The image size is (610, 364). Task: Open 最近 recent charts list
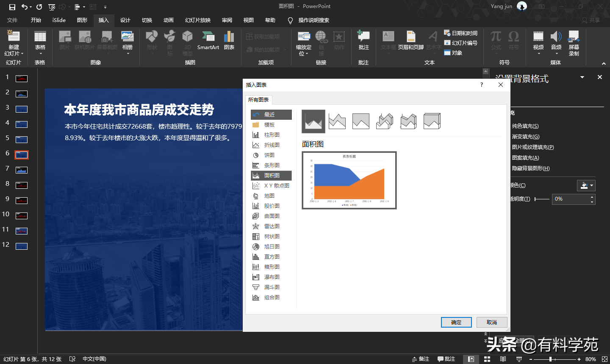pyautogui.click(x=271, y=115)
